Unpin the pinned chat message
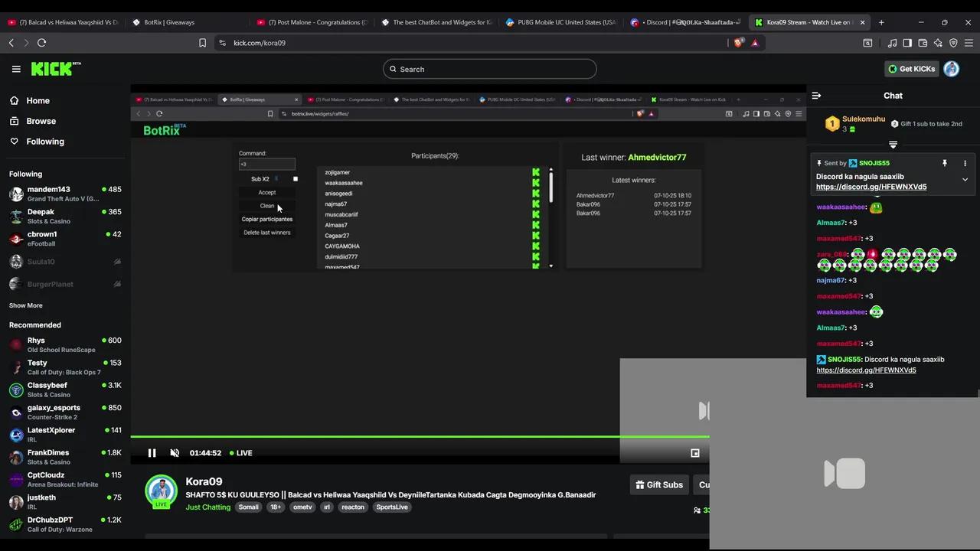 point(945,163)
